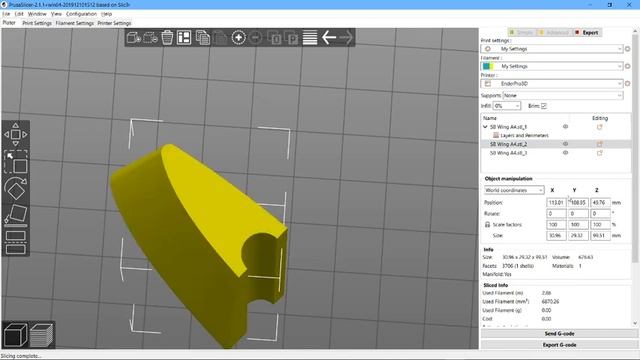
Task: Click editing icon for S8 Wing A4.stl_2
Action: coord(600,144)
